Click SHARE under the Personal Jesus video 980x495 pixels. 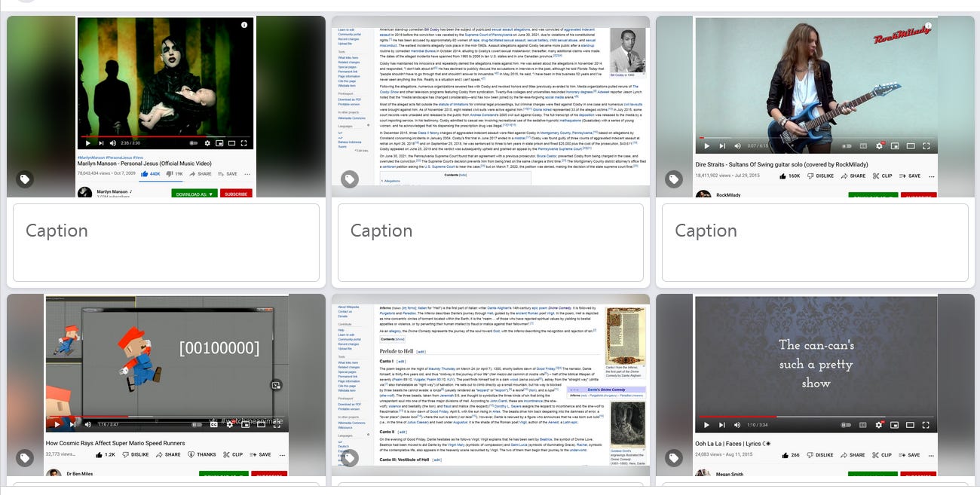coord(200,174)
